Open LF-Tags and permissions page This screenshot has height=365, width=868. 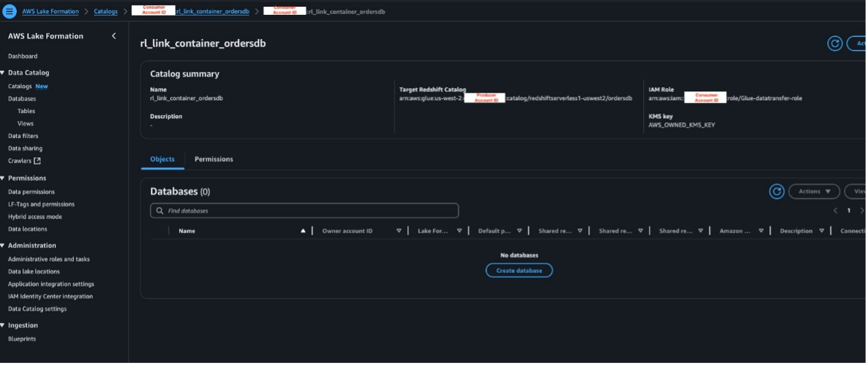41,204
